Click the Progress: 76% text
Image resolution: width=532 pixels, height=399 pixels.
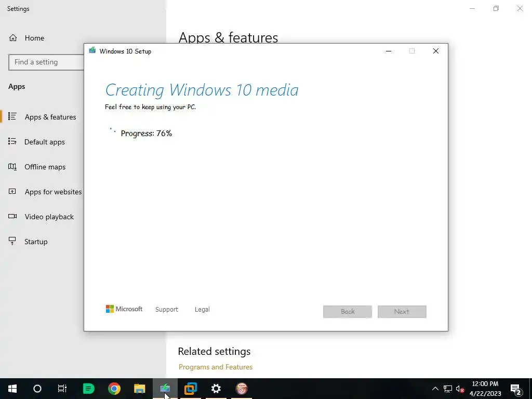coord(146,134)
